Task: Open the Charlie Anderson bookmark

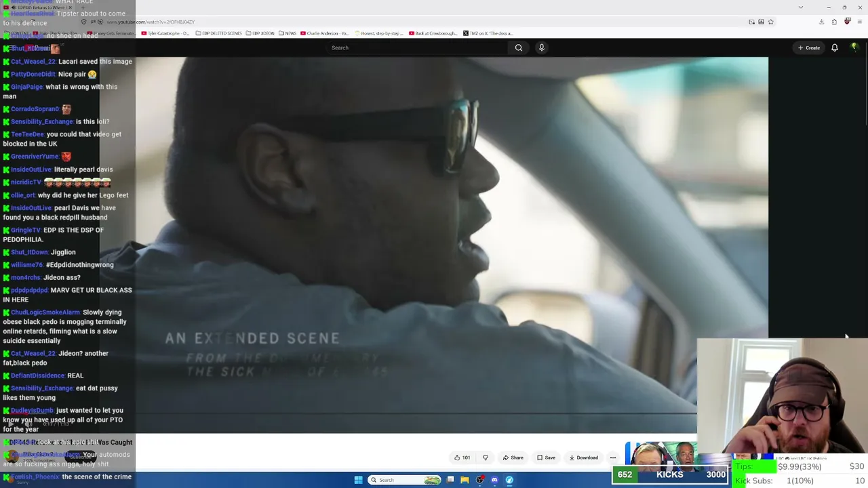Action: point(324,33)
